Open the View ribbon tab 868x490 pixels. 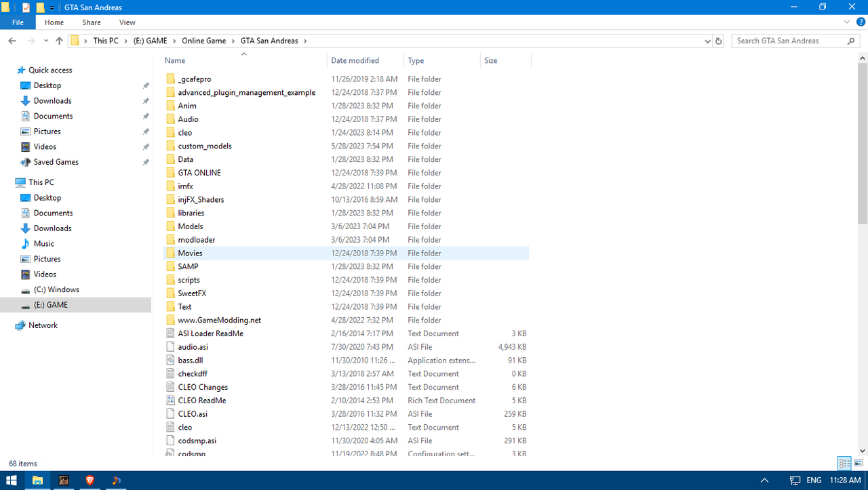tap(127, 22)
